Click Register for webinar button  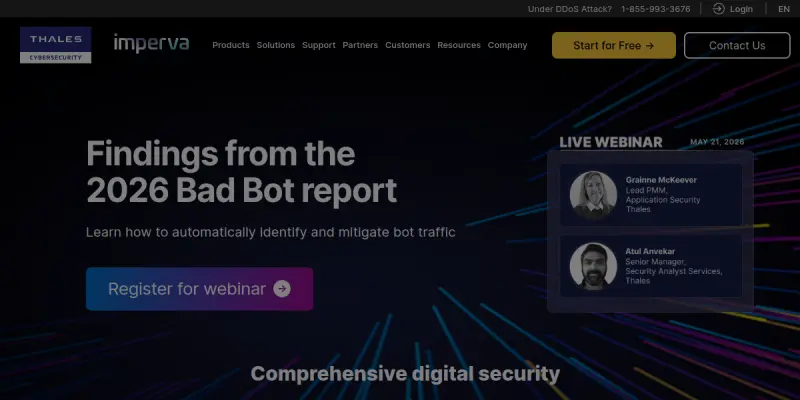(x=199, y=289)
